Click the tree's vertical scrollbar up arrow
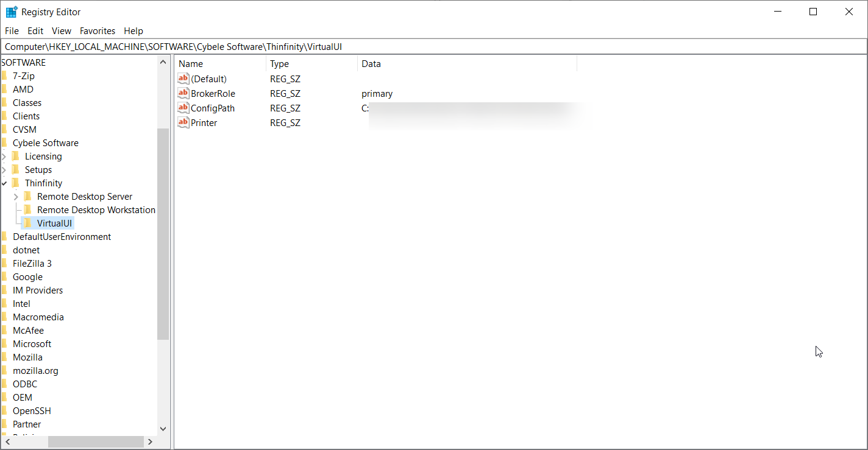 pyautogui.click(x=163, y=62)
